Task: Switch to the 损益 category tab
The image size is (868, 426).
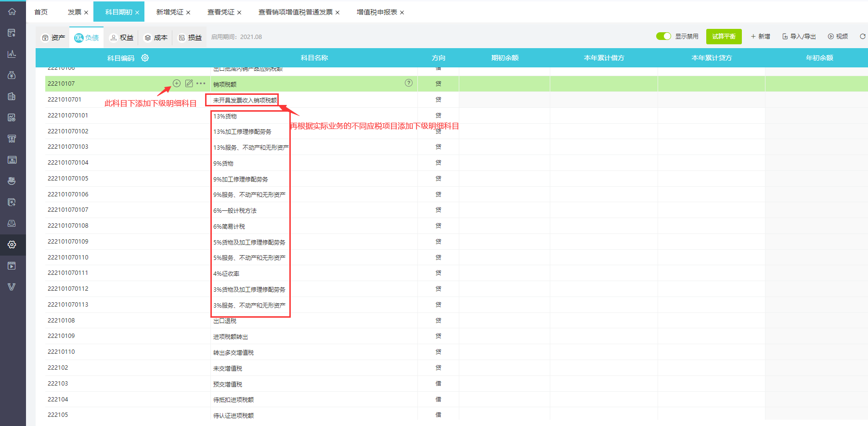Action: pos(190,38)
